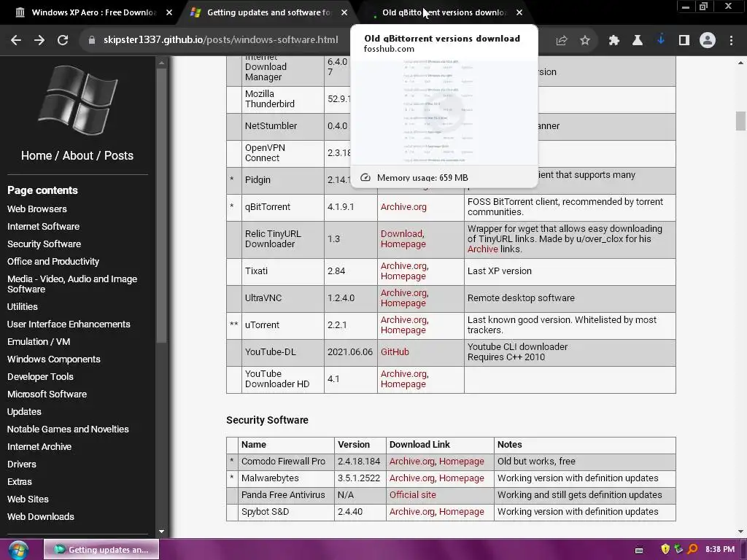Image resolution: width=747 pixels, height=560 pixels.
Task: Click the address bar URL field
Action: tap(220, 40)
